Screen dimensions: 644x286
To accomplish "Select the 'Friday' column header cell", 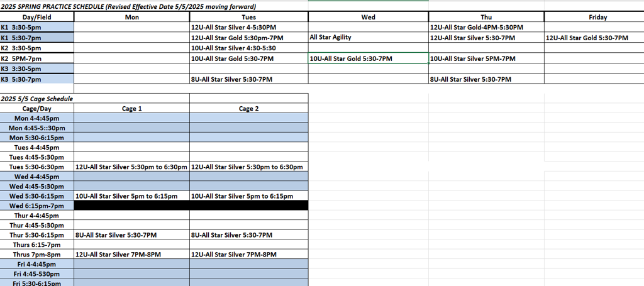I will (597, 17).
